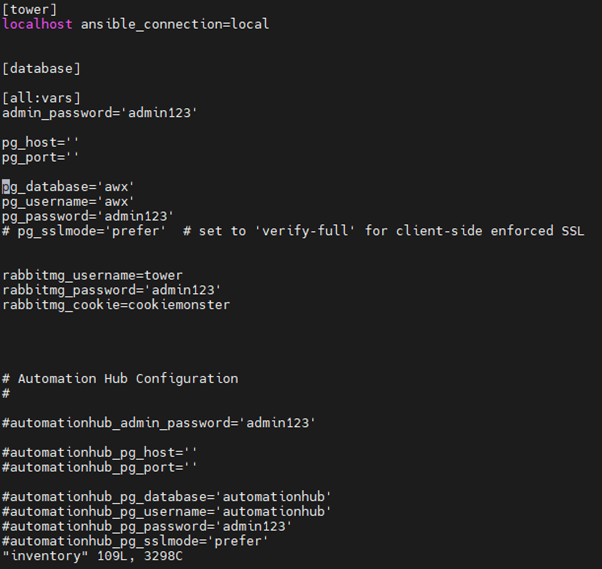The height and width of the screenshot is (569, 602).
Task: Place cursor on localhost ansible_connection line
Action: tap(135, 24)
